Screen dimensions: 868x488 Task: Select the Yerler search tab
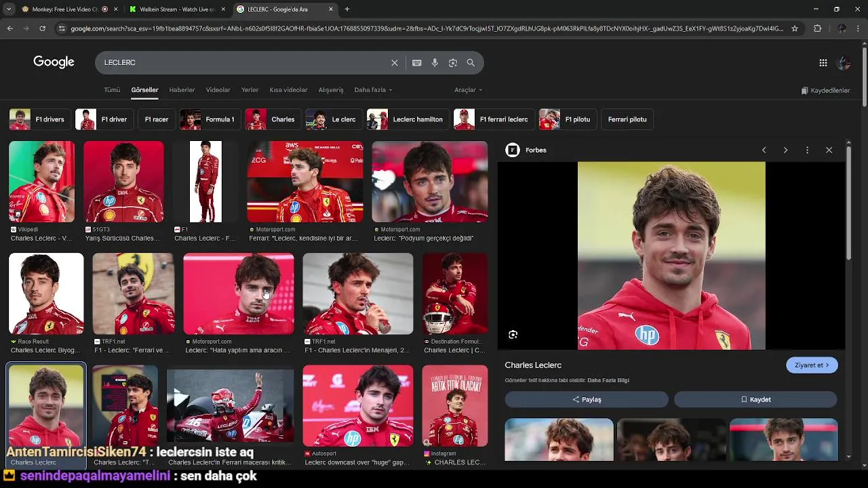pos(250,90)
